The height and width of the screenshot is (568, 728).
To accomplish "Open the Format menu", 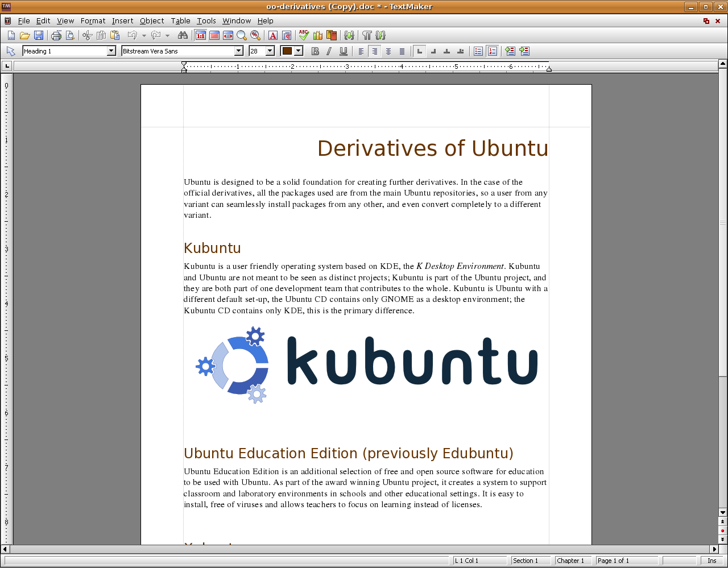I will pyautogui.click(x=93, y=20).
